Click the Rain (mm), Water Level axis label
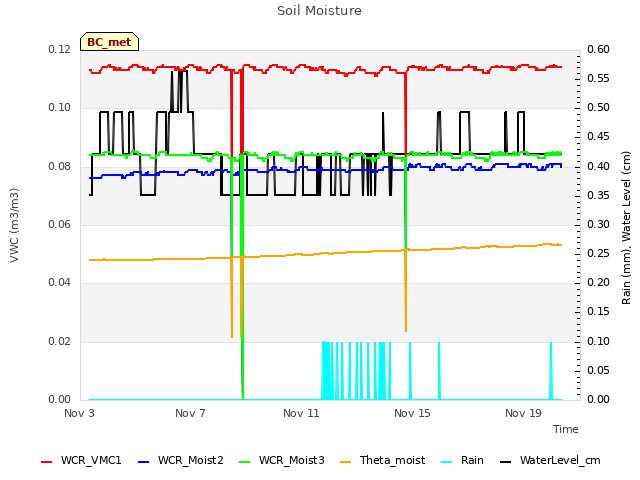 (626, 228)
